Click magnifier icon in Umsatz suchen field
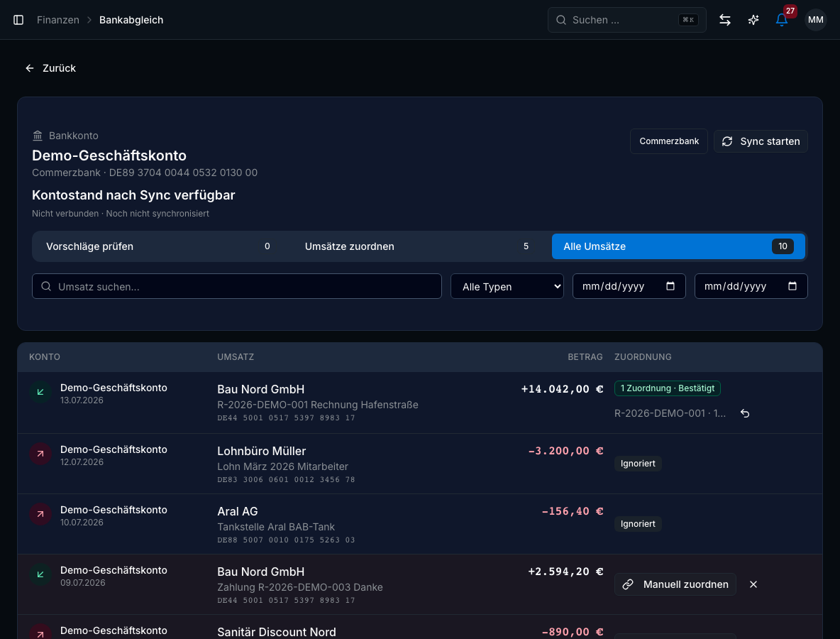 pos(46,286)
